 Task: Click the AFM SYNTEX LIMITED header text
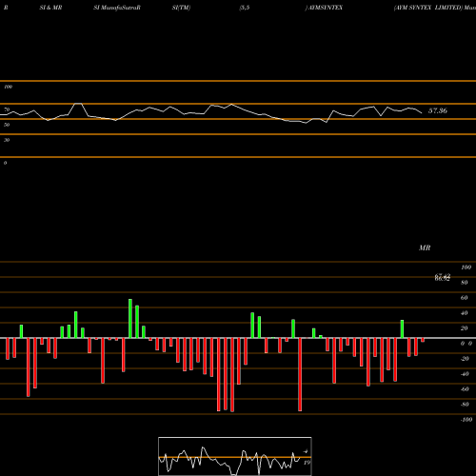[x=428, y=8]
